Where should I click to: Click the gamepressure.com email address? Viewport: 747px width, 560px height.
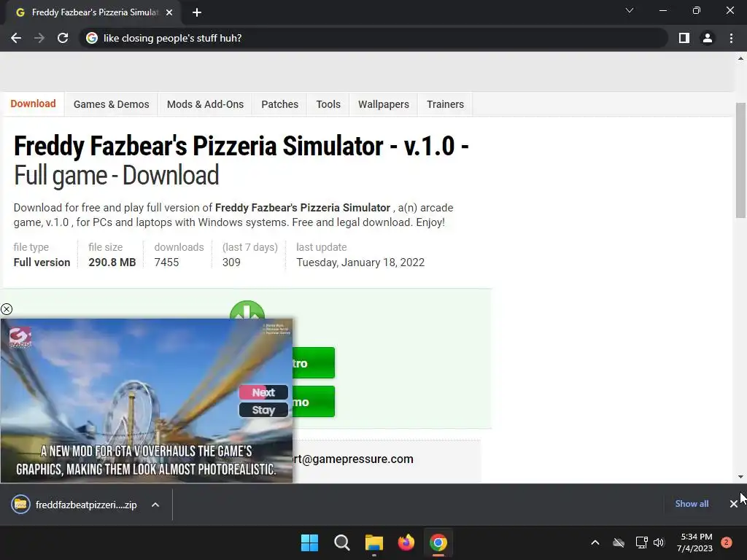point(353,459)
